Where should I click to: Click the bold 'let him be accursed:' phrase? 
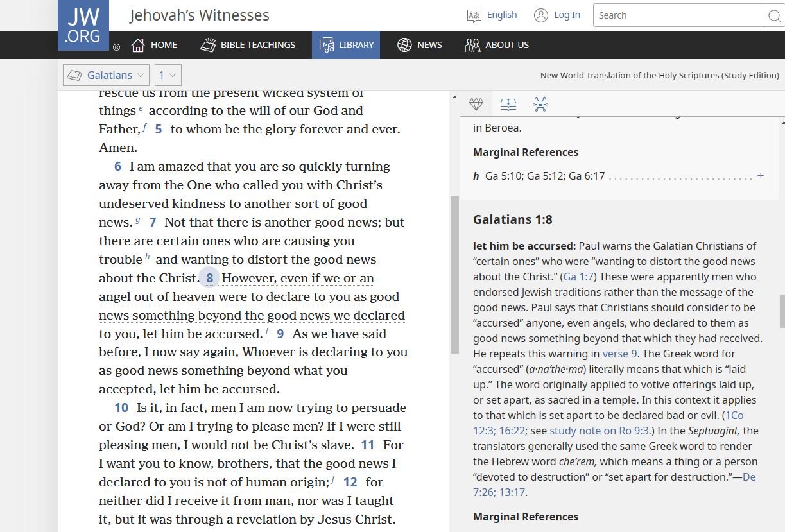tap(524, 246)
